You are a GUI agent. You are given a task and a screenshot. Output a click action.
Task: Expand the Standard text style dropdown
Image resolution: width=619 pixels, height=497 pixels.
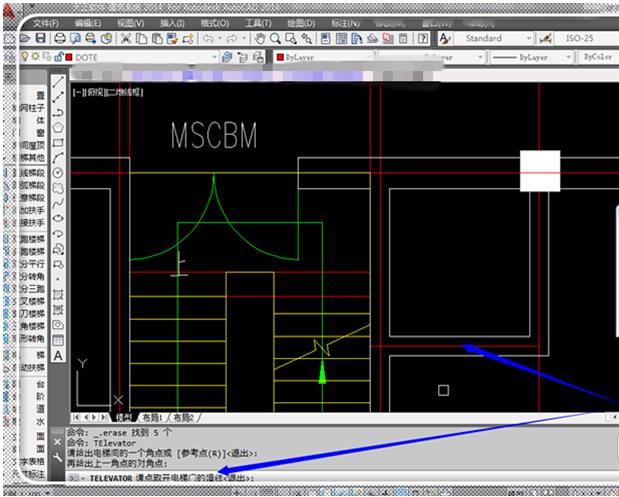[x=494, y=38]
